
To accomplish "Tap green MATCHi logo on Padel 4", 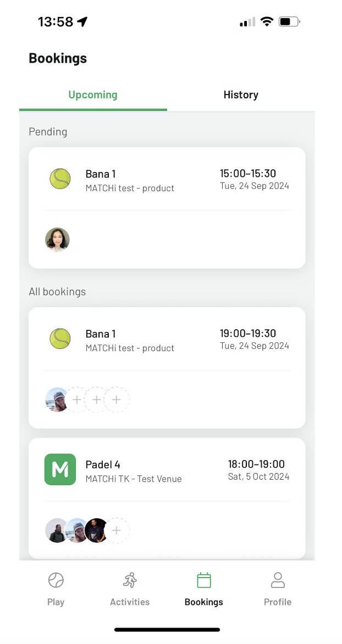I will pyautogui.click(x=60, y=469).
